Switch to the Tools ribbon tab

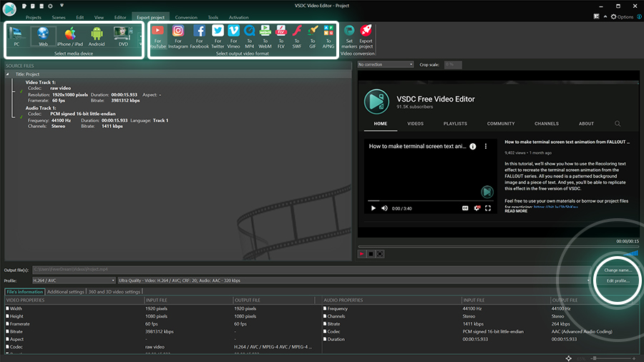[x=213, y=17]
